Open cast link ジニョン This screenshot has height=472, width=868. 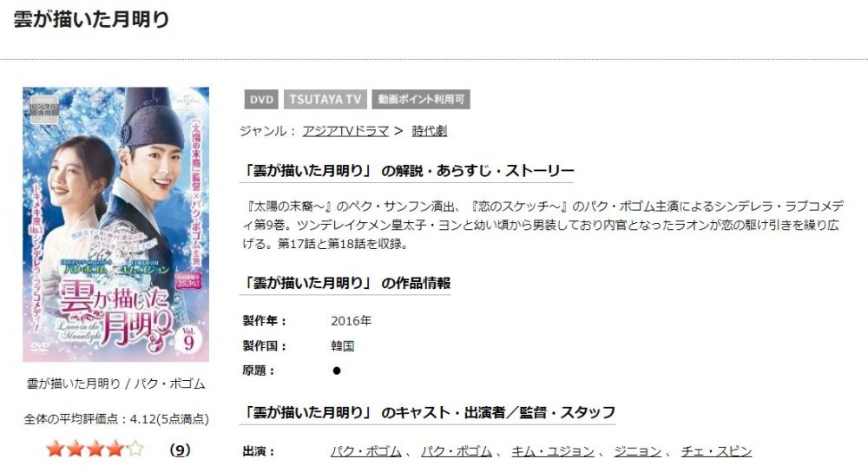click(637, 451)
